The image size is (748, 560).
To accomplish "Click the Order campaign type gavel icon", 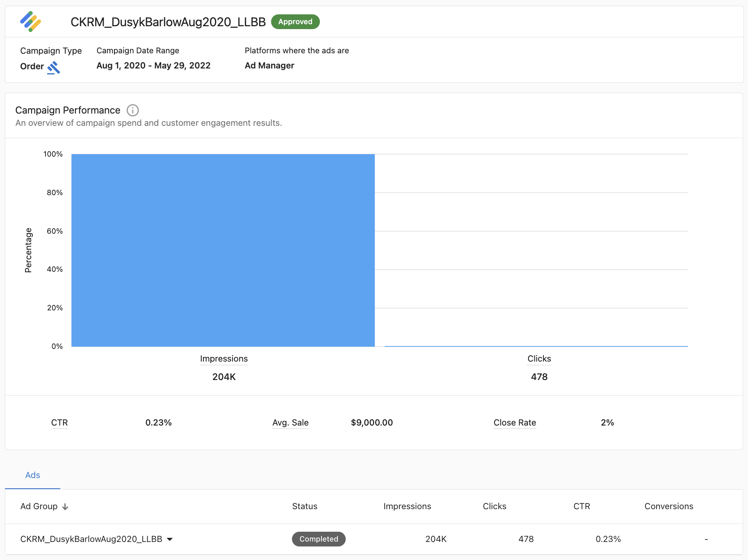I will (54, 67).
